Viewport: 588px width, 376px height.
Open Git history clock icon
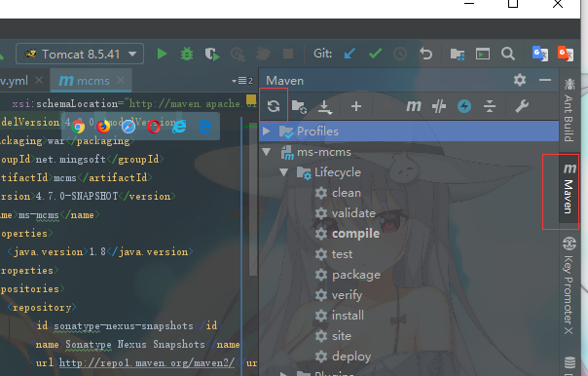[400, 54]
